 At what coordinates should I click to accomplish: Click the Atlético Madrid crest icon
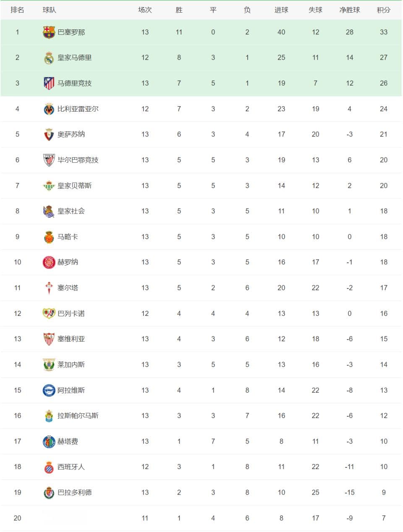point(49,83)
